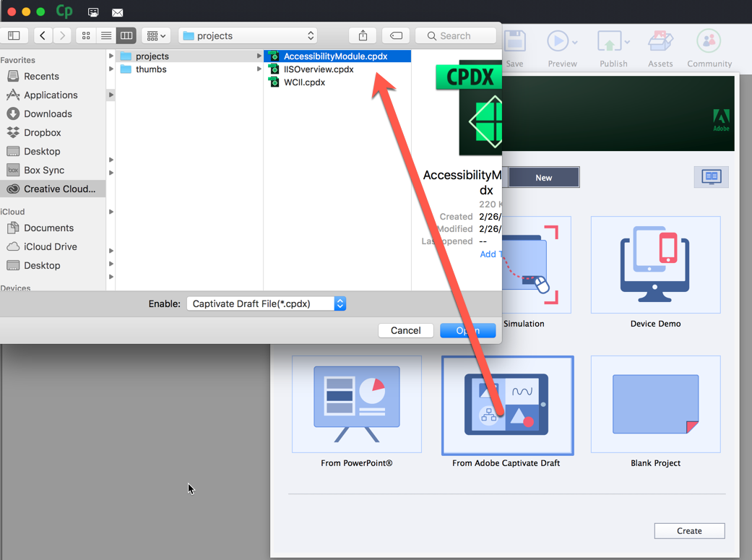Select Recents in Favorites sidebar
The image size is (752, 560).
coord(53,77)
